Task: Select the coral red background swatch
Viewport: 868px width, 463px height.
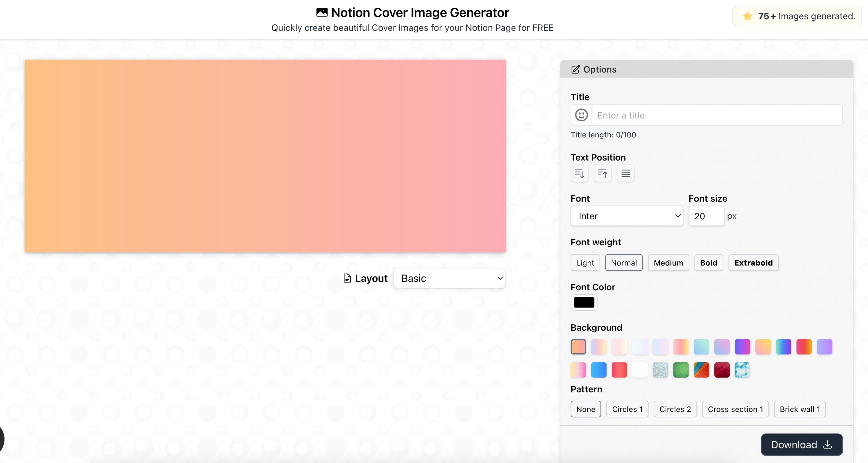Action: (x=619, y=370)
